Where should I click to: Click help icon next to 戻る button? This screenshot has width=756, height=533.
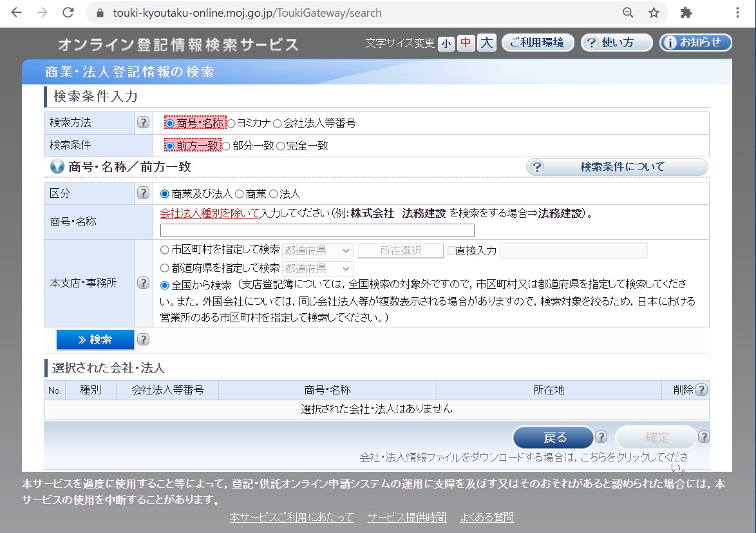tap(601, 437)
